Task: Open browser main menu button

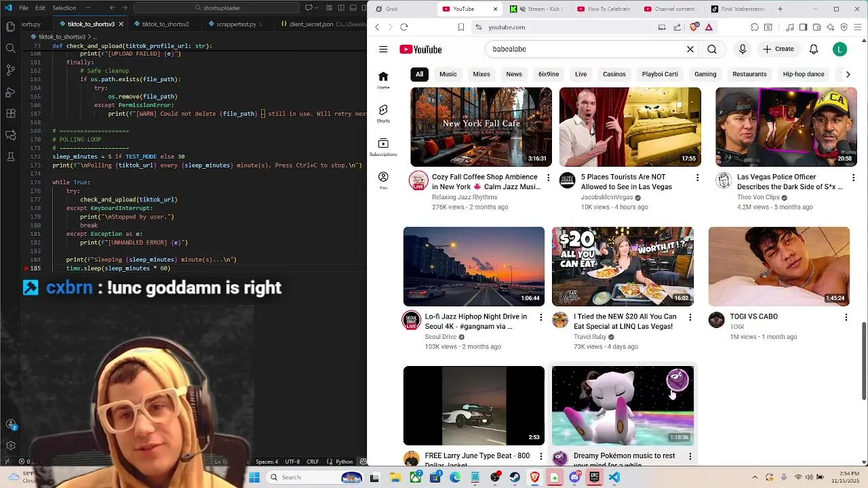Action: click(859, 27)
